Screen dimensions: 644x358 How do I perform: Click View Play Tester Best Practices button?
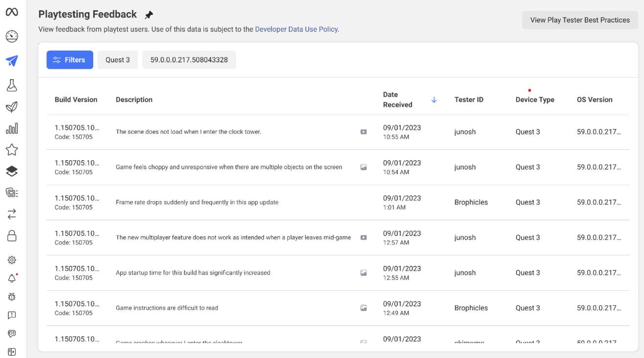tap(580, 20)
